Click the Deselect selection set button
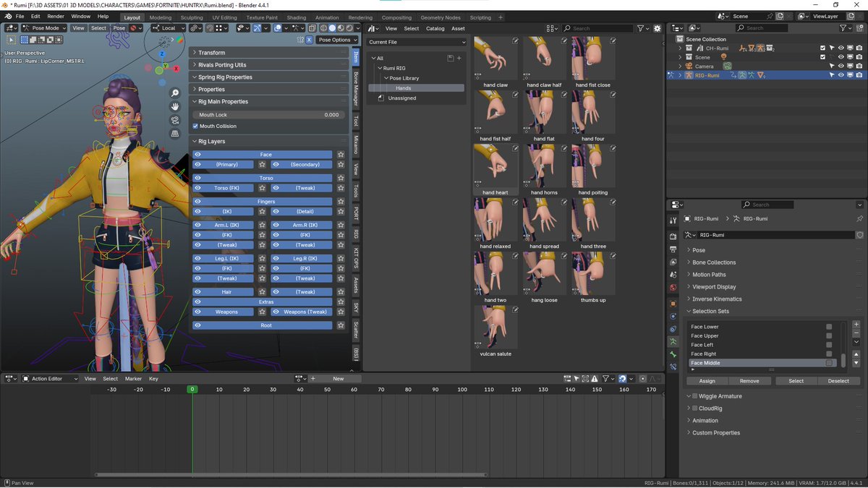The image size is (868, 488). pyautogui.click(x=838, y=381)
